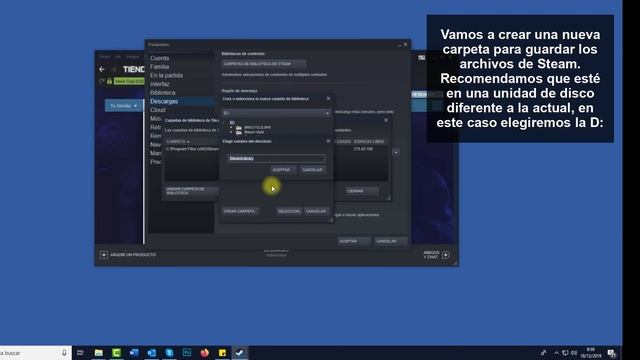Click the dropdown arrow right of library list
Screen dimensions: 640x360
pyautogui.click(x=396, y=152)
